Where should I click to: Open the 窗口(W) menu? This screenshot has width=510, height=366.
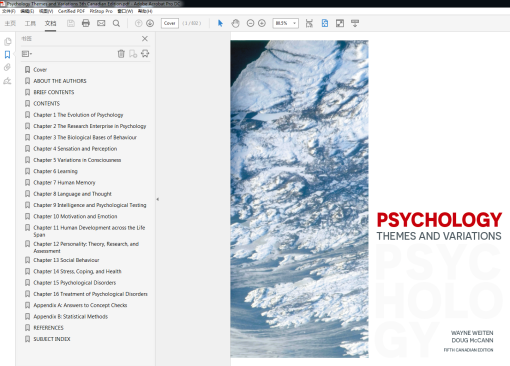[x=125, y=11]
